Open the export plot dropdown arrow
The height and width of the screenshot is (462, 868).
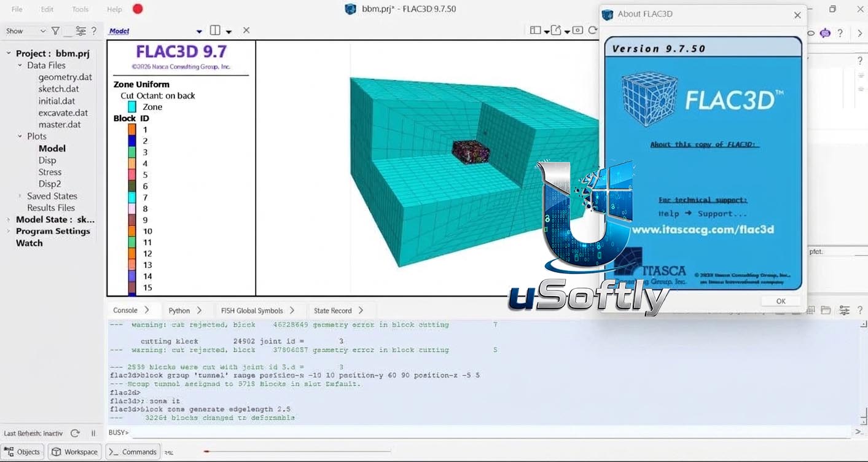(566, 31)
